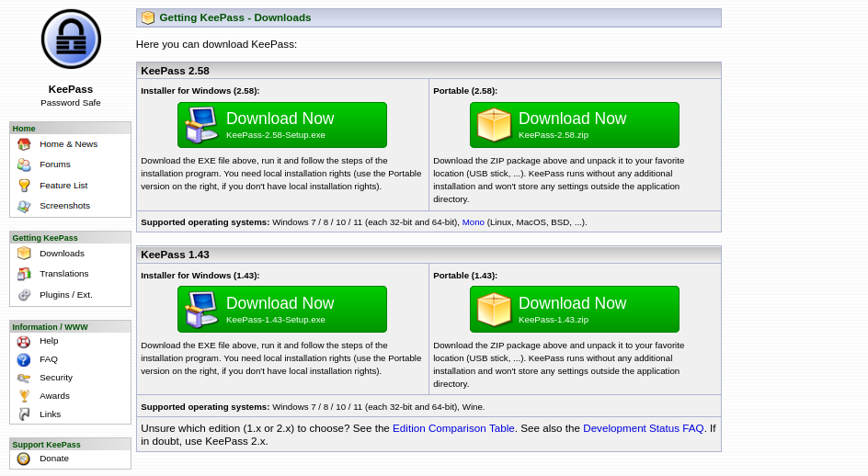Download the KeePass-2.58.zip portable package

click(x=574, y=125)
